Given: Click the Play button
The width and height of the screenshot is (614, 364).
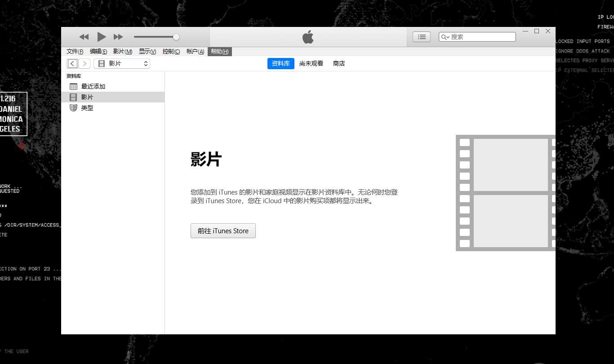Looking at the screenshot, I should (101, 37).
